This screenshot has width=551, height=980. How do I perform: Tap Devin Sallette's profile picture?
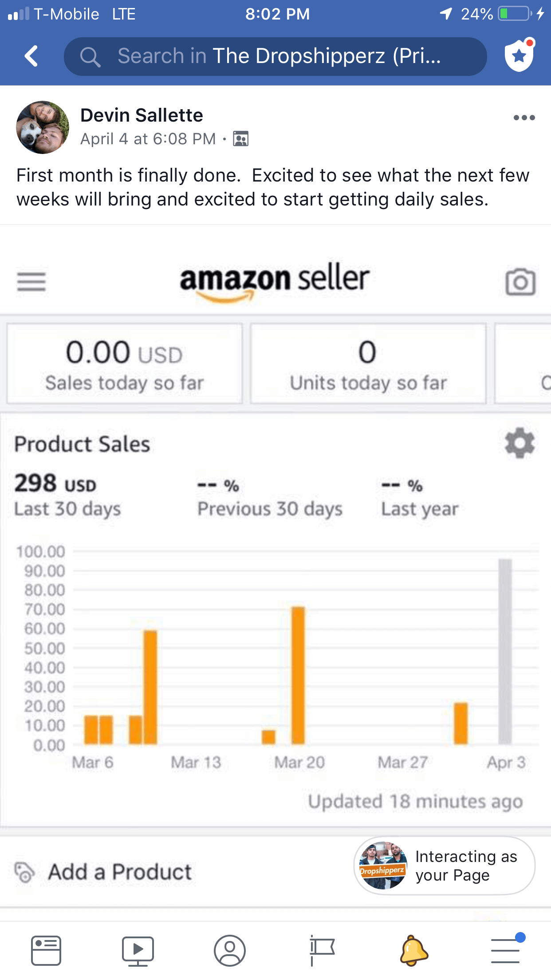point(43,127)
